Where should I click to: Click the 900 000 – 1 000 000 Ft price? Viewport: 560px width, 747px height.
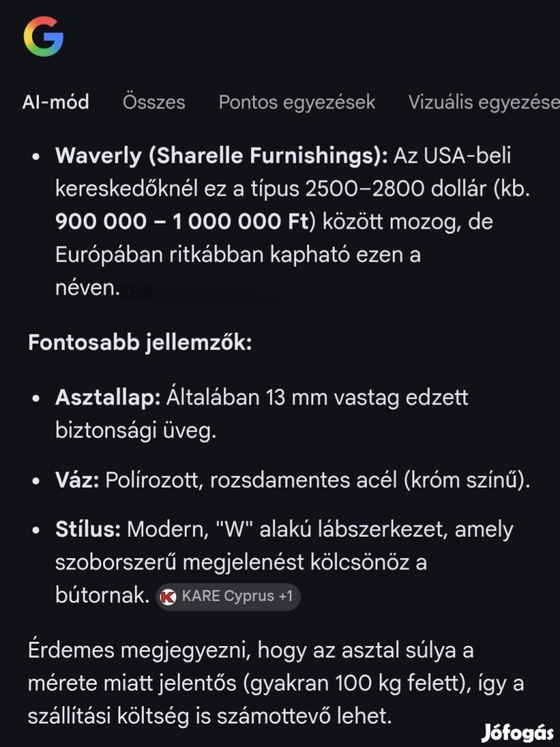point(179,223)
